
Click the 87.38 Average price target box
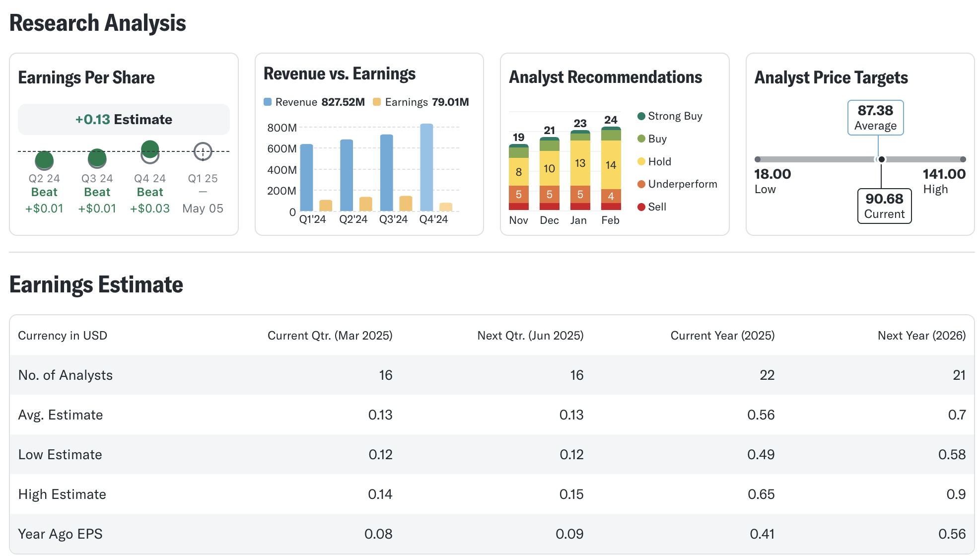pos(875,118)
